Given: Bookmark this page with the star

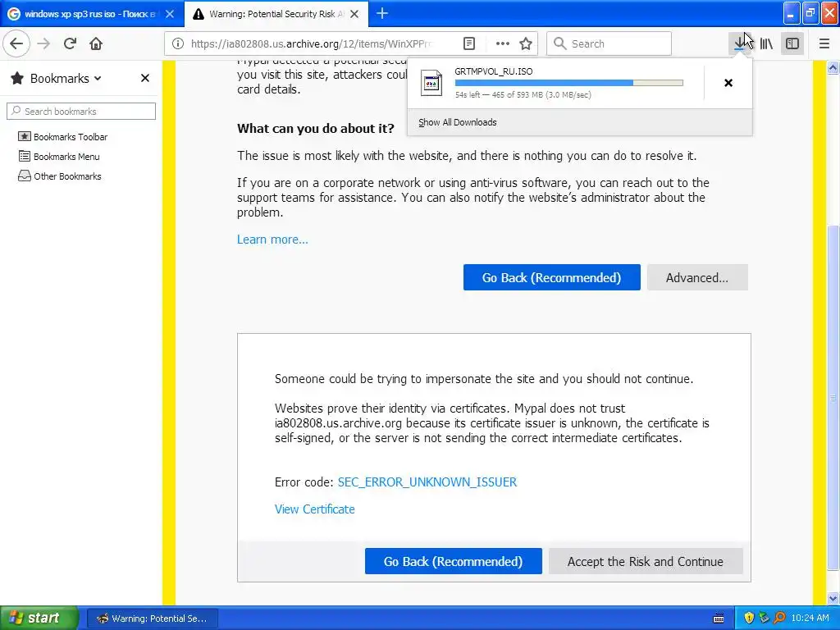Looking at the screenshot, I should pos(526,43).
